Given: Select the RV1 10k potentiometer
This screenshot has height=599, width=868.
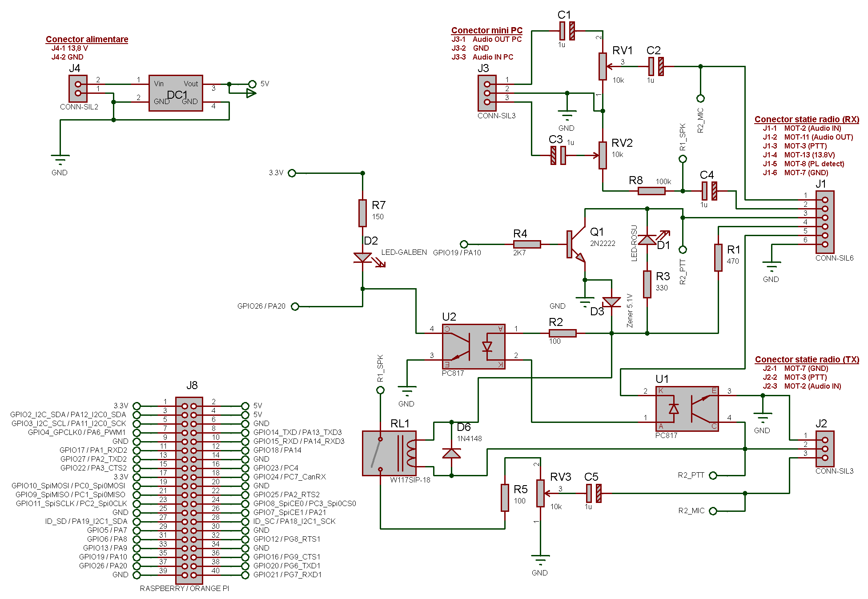Looking at the screenshot, I should pyautogui.click(x=603, y=66).
